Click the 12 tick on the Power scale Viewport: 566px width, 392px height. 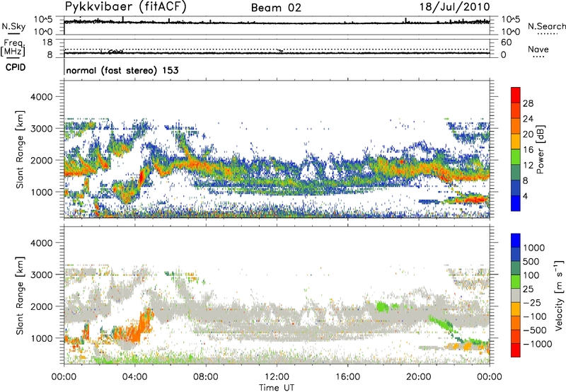click(528, 165)
